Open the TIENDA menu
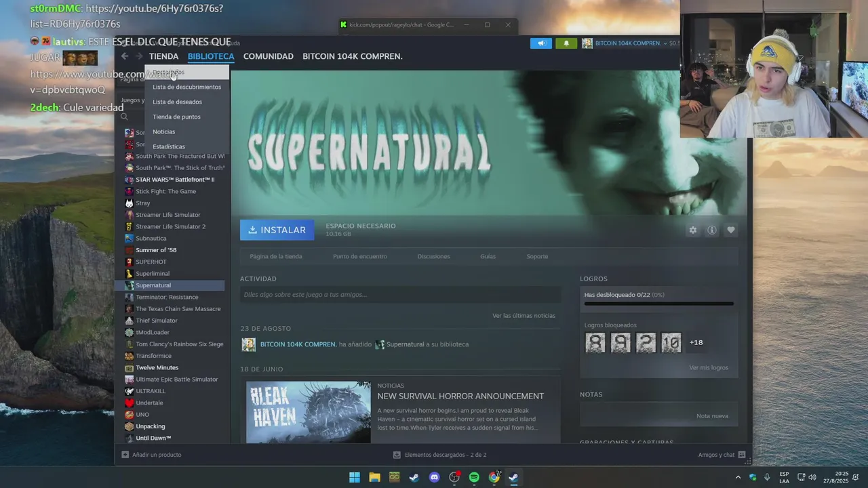Viewport: 868px width, 488px height. (x=163, y=56)
